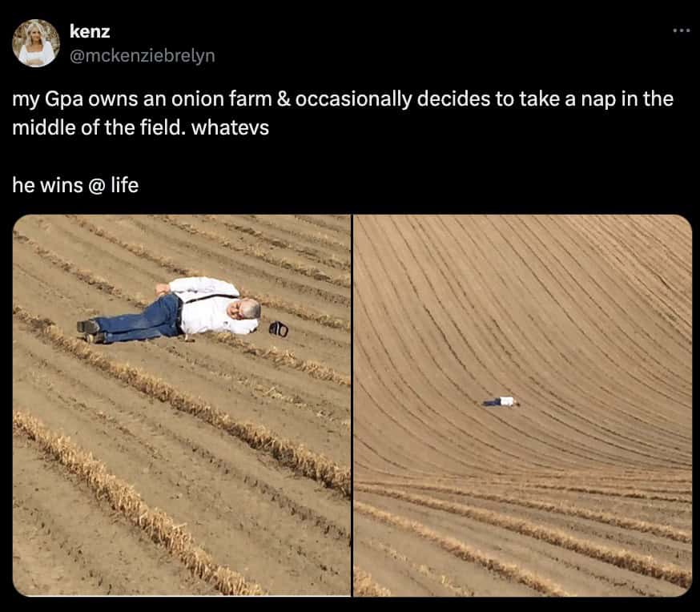Click the tiny distant figure in right photo

click(501, 401)
